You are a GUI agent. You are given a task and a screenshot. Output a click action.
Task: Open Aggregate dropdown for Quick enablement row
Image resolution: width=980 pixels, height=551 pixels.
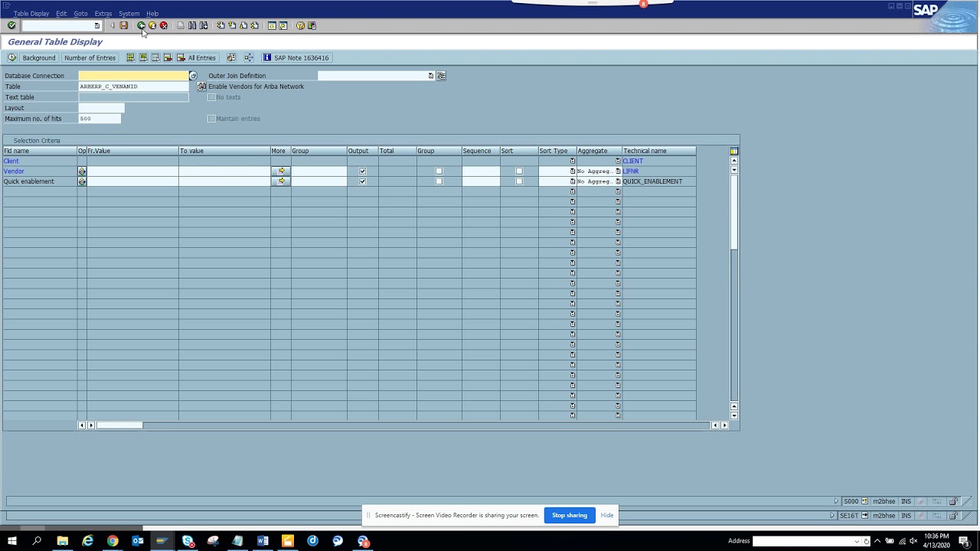tap(618, 181)
